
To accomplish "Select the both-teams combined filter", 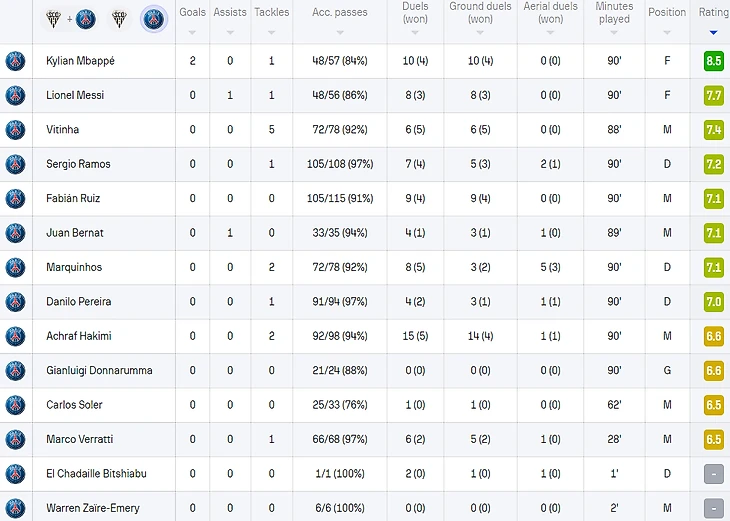I will click(x=71, y=18).
